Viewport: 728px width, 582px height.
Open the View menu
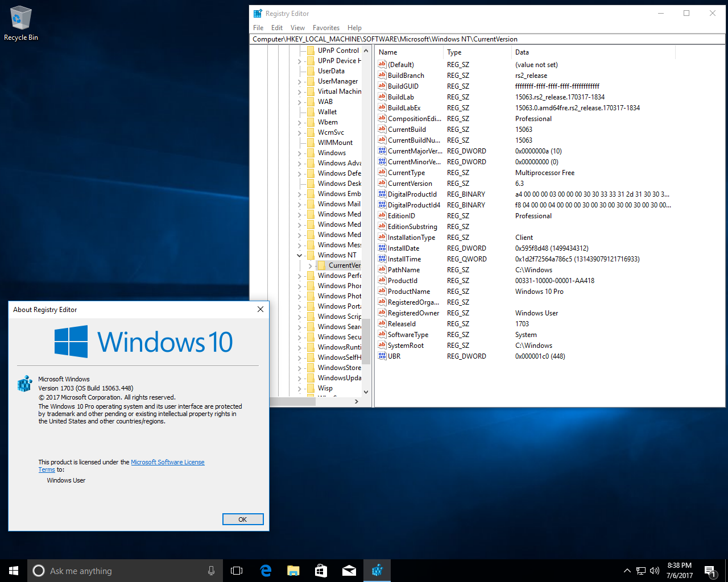click(x=297, y=28)
